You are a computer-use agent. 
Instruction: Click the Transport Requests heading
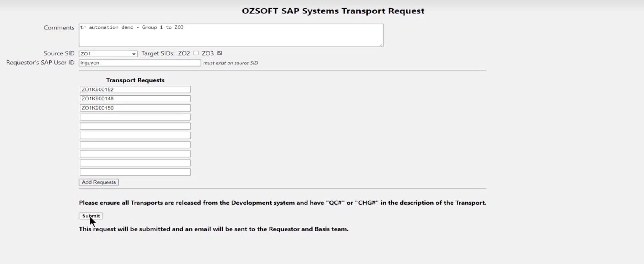pos(135,80)
